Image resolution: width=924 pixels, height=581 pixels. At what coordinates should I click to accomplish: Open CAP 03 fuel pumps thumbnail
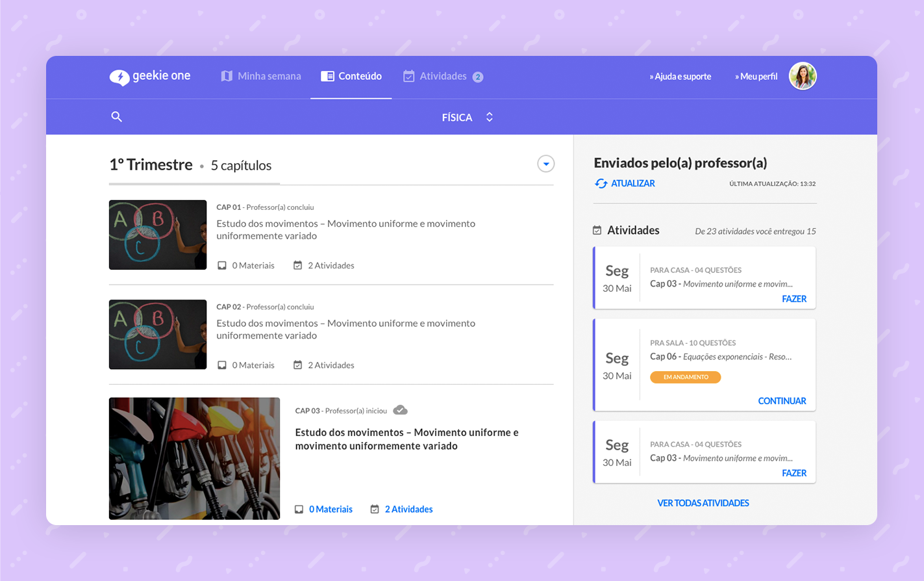tap(194, 459)
